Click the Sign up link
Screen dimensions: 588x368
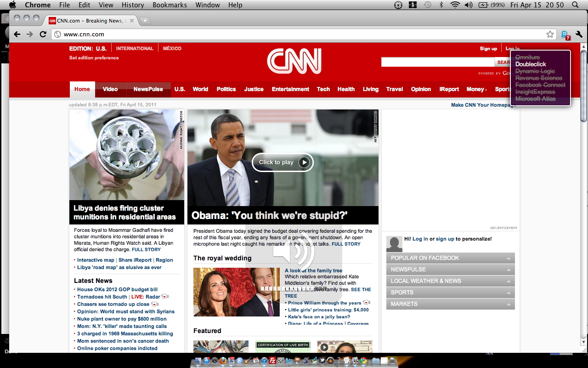click(x=488, y=49)
